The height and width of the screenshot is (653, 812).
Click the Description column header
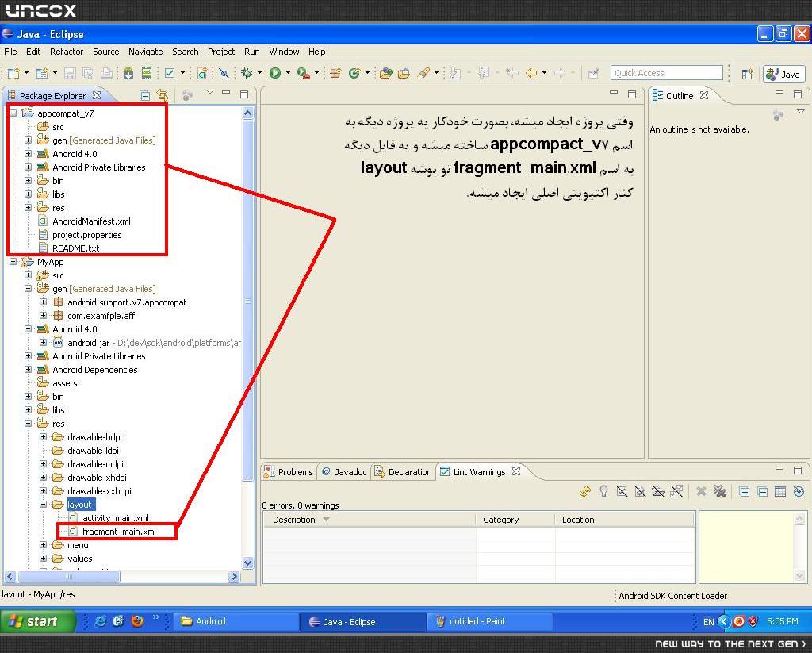370,519
